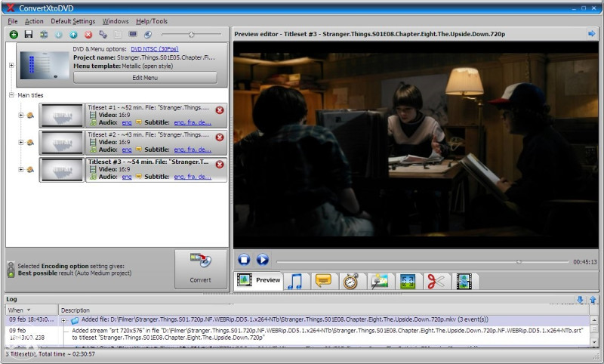The image size is (604, 364).
Task: Open the Default Settings menu
Action: tap(72, 21)
